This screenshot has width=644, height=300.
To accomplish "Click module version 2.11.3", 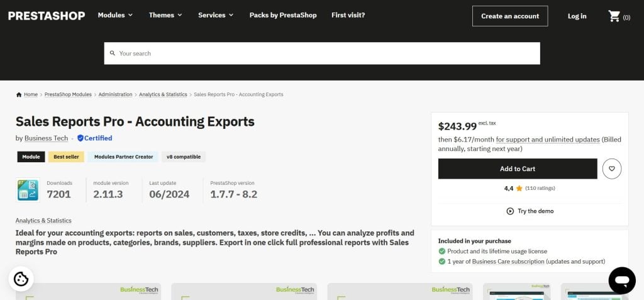I will [x=108, y=194].
